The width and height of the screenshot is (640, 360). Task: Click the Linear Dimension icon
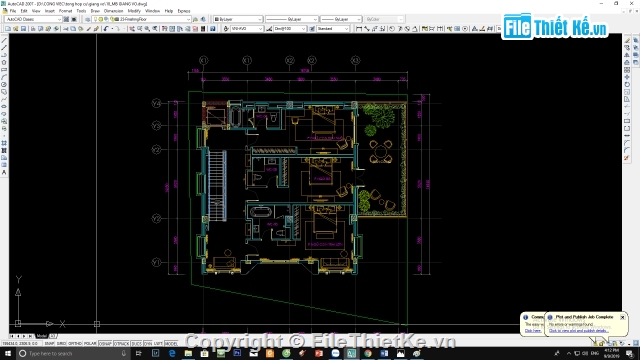[359, 29]
